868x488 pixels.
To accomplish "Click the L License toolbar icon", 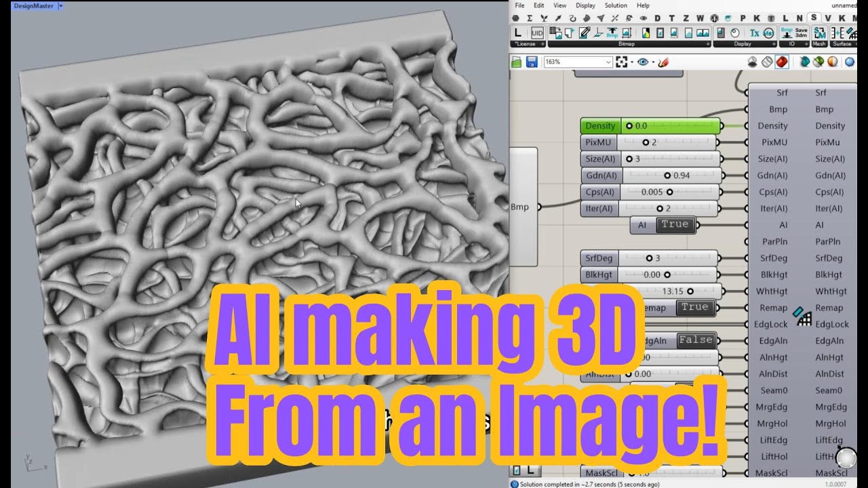I will coord(518,33).
